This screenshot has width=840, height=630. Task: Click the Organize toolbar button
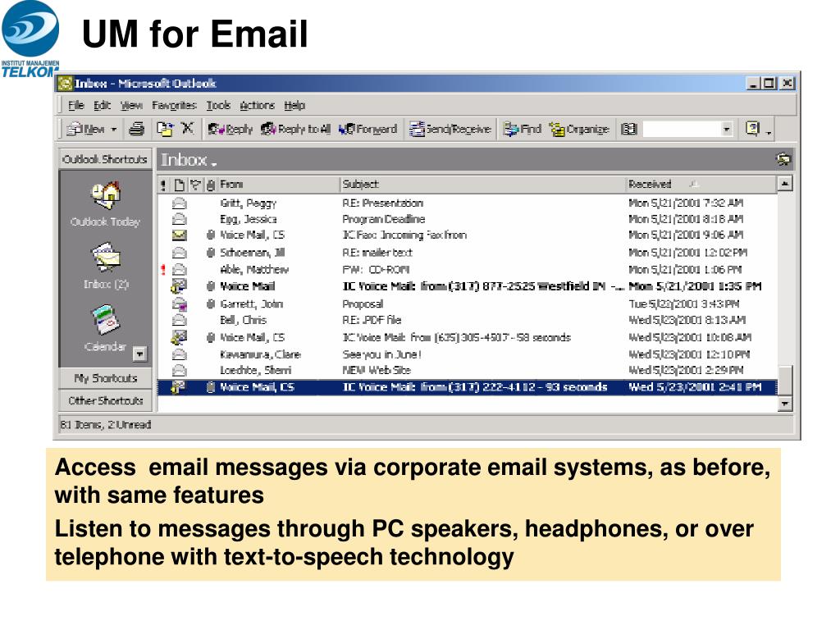pos(580,129)
